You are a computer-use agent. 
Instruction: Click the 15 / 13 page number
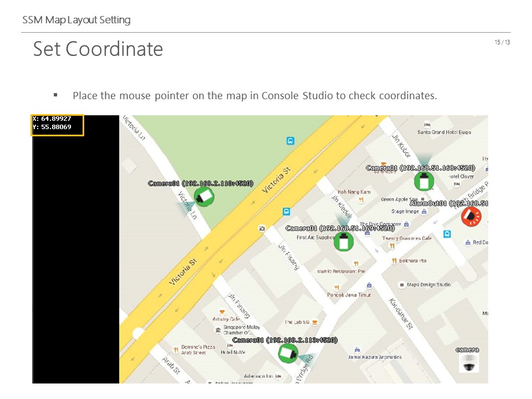(502, 42)
